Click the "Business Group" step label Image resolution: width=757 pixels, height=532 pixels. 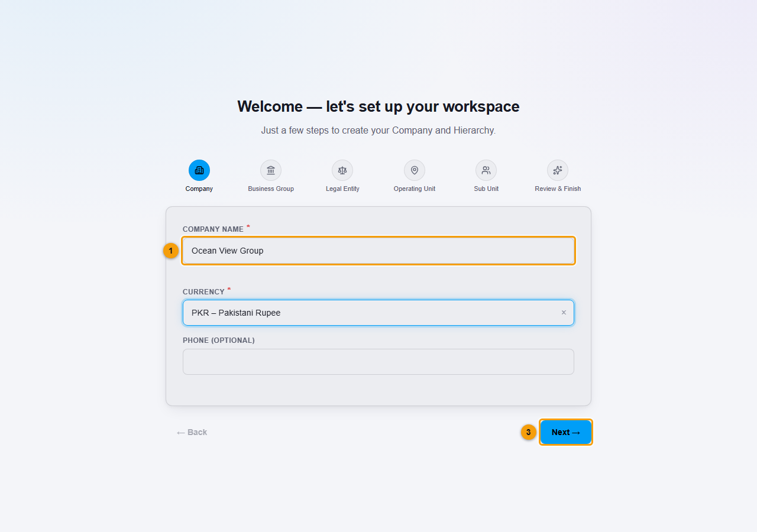coord(271,189)
